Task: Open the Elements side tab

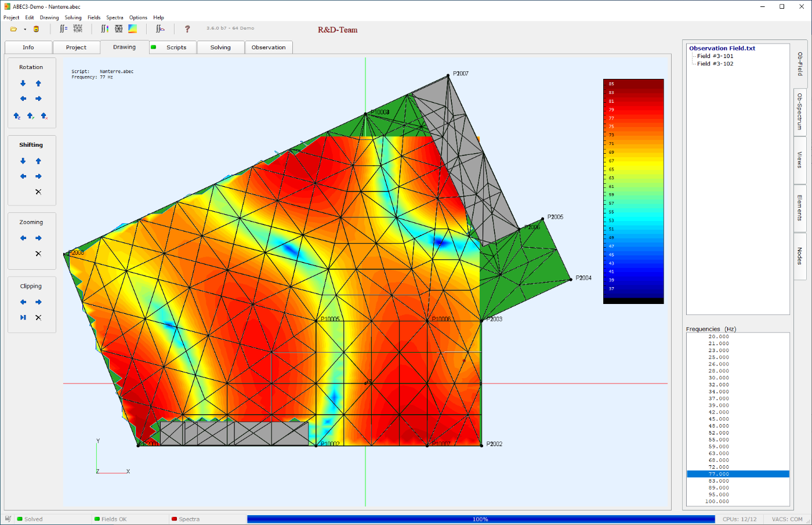Action: point(800,208)
